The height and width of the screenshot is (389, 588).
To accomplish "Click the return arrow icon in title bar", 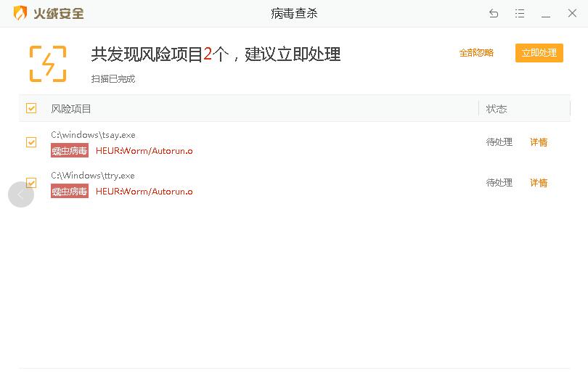I will (494, 14).
